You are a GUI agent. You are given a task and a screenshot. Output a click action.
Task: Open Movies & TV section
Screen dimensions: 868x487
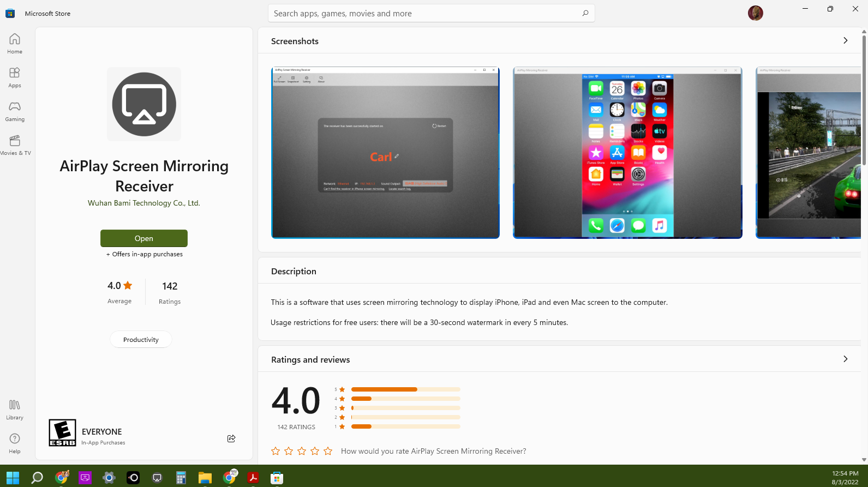[15, 145]
